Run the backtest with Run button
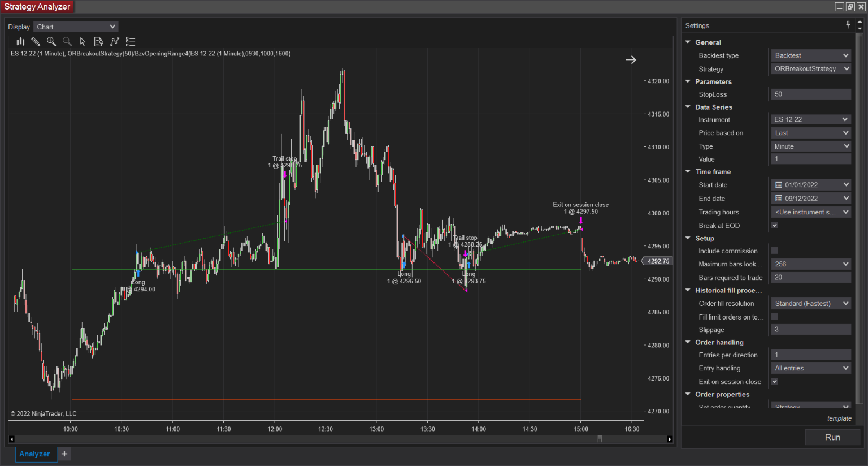 coord(832,437)
